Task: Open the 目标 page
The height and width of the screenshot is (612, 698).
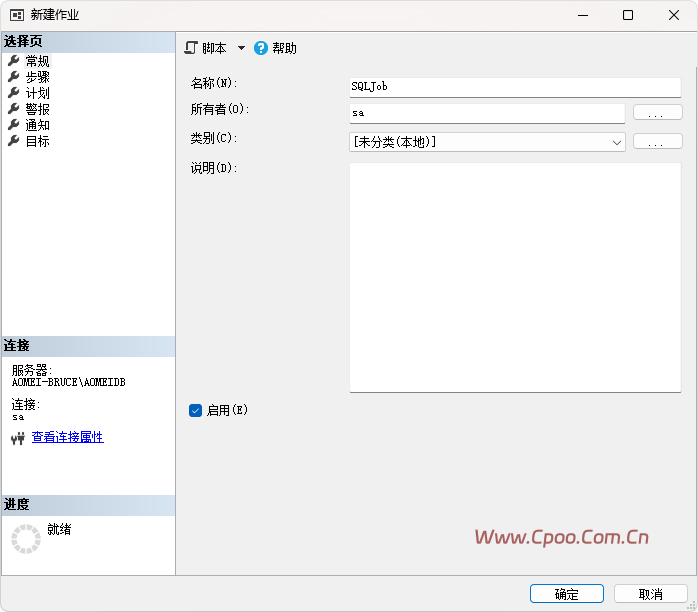Action: pos(37,141)
